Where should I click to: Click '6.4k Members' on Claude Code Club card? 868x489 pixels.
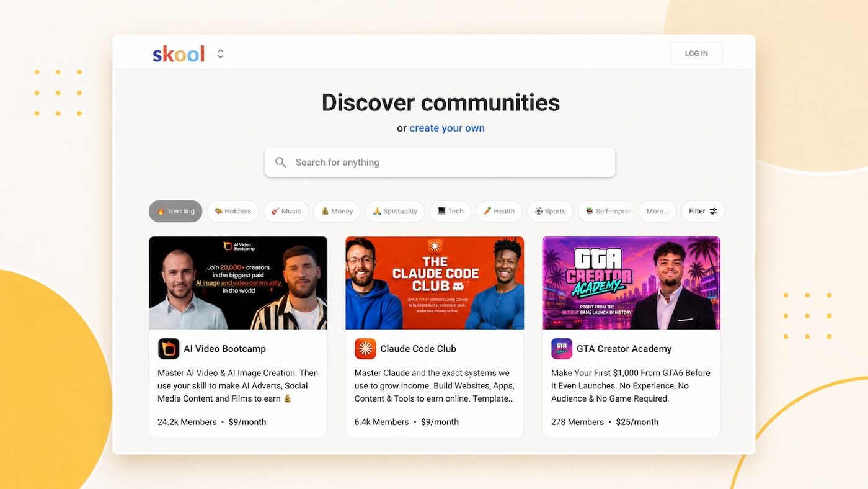tap(382, 422)
